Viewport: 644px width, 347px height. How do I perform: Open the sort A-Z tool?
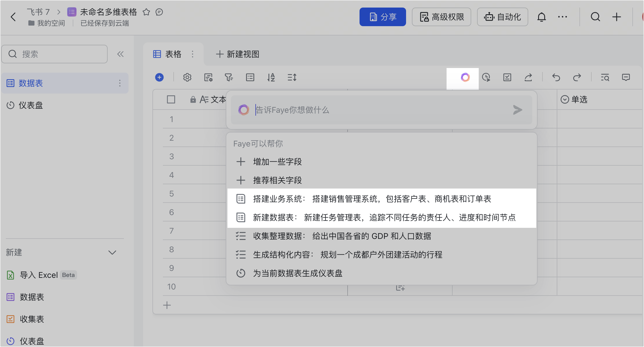point(271,77)
